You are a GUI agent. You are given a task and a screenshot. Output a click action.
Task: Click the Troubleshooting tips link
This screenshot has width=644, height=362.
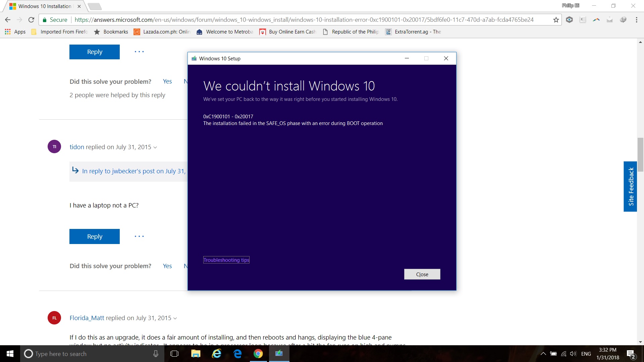(x=226, y=259)
